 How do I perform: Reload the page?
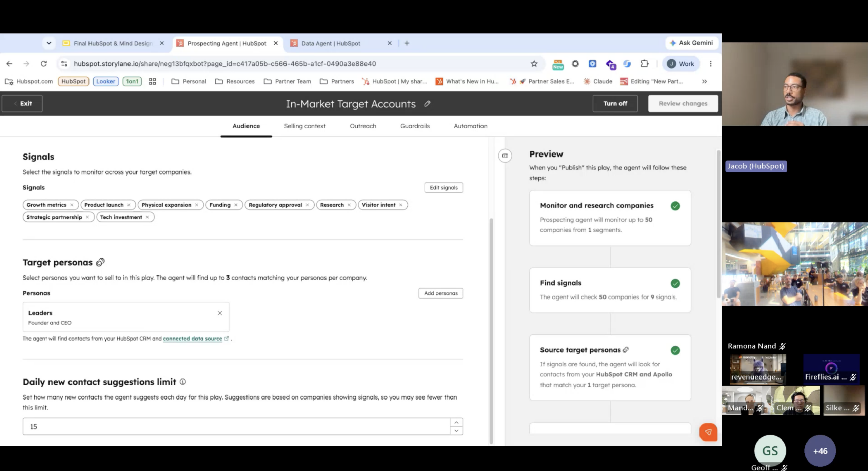(x=44, y=64)
